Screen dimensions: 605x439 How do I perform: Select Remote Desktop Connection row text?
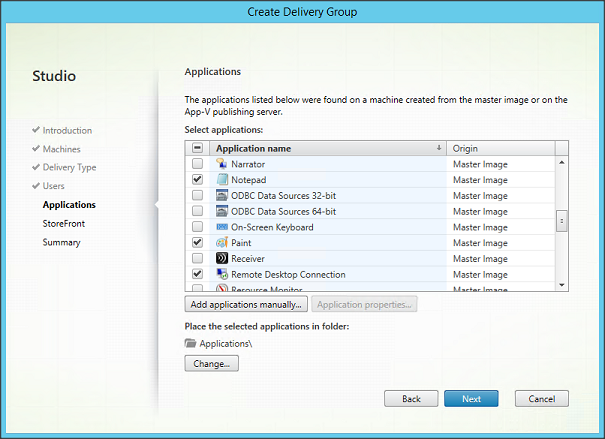tap(288, 274)
